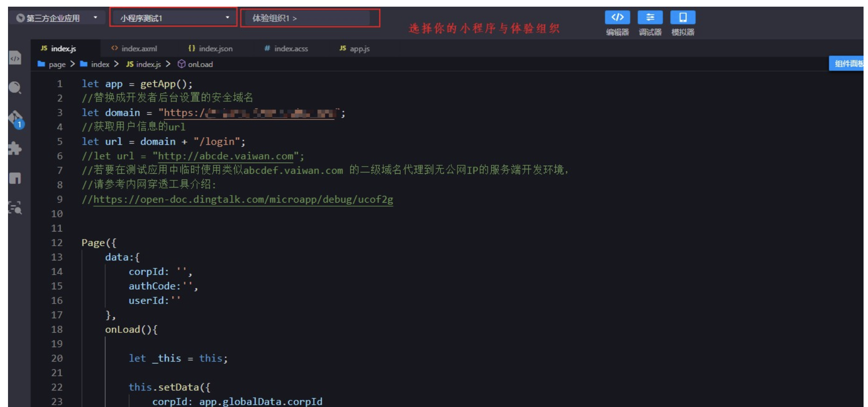
Task: Place cursor on 'let app = getApp();'
Action: coord(137,84)
